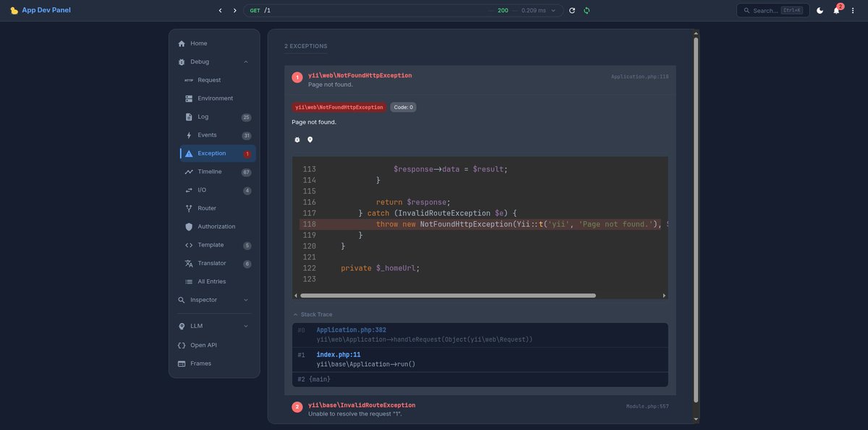Click the Environment server icon
Image resolution: width=868 pixels, height=430 pixels.
click(x=189, y=98)
